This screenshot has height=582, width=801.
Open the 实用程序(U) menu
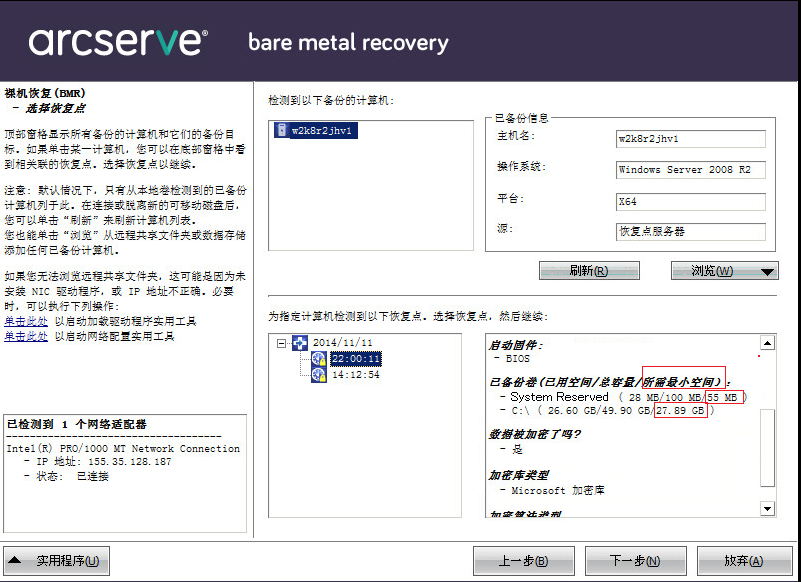click(x=57, y=561)
